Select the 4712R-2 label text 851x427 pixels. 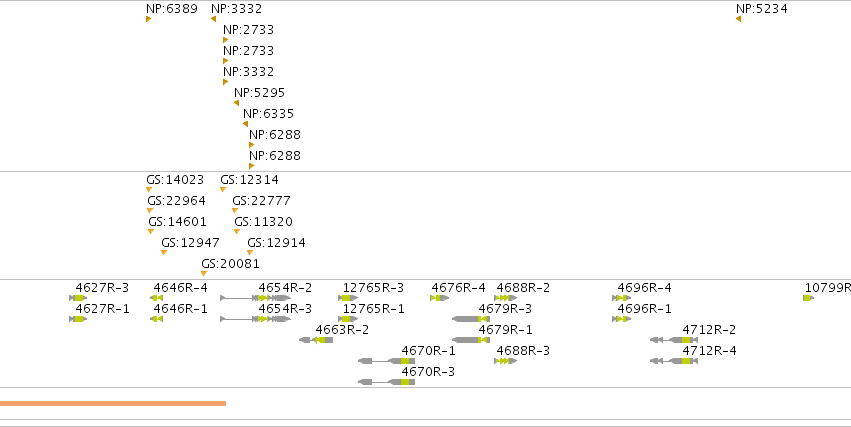coord(709,329)
